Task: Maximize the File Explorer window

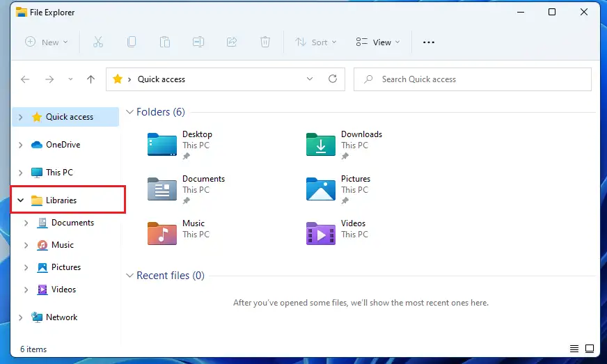Action: click(552, 12)
